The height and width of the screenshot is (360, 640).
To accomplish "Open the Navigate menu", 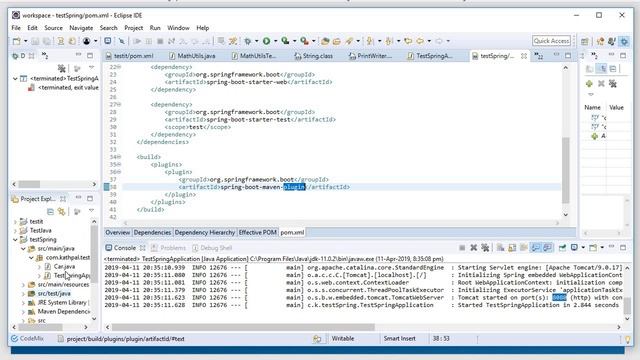I will tap(81, 28).
